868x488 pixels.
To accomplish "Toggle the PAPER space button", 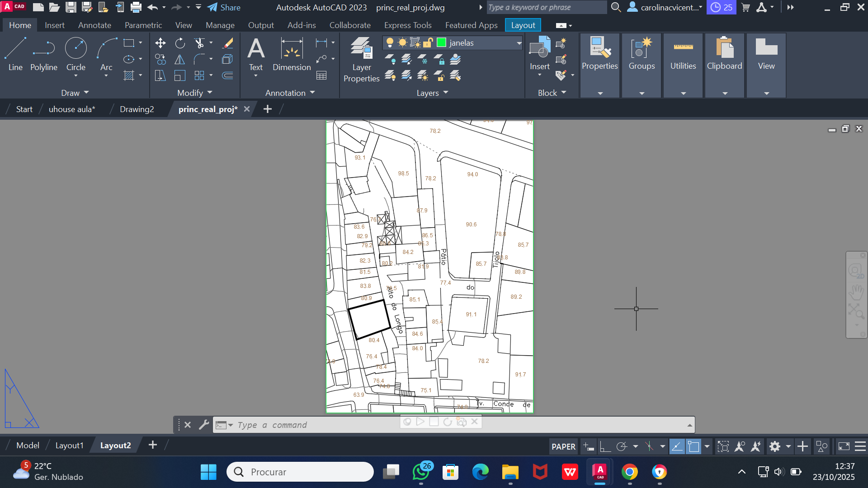I will (563, 446).
